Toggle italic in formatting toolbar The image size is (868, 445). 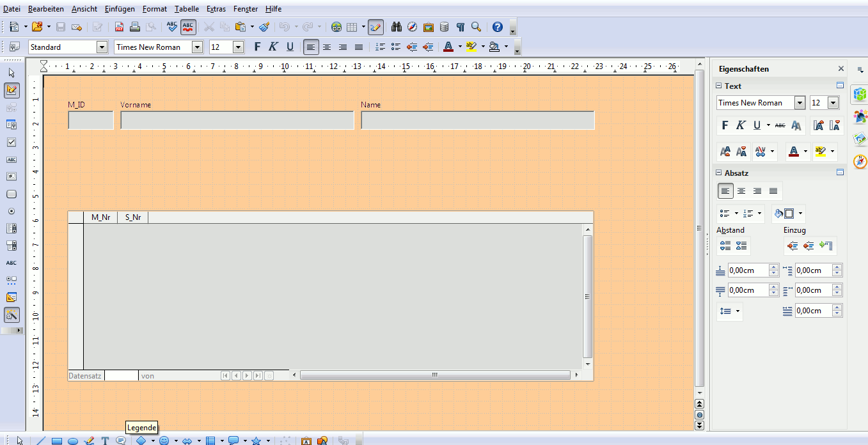[273, 47]
